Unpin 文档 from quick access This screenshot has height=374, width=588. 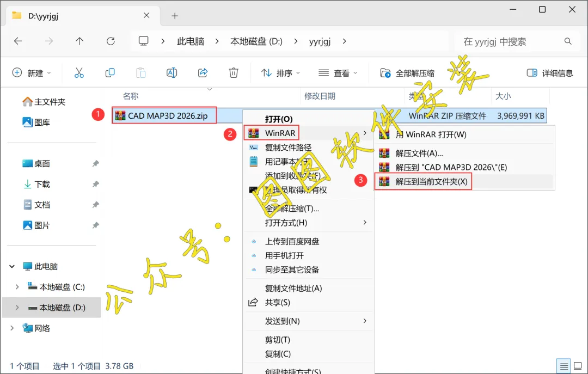[x=96, y=205]
